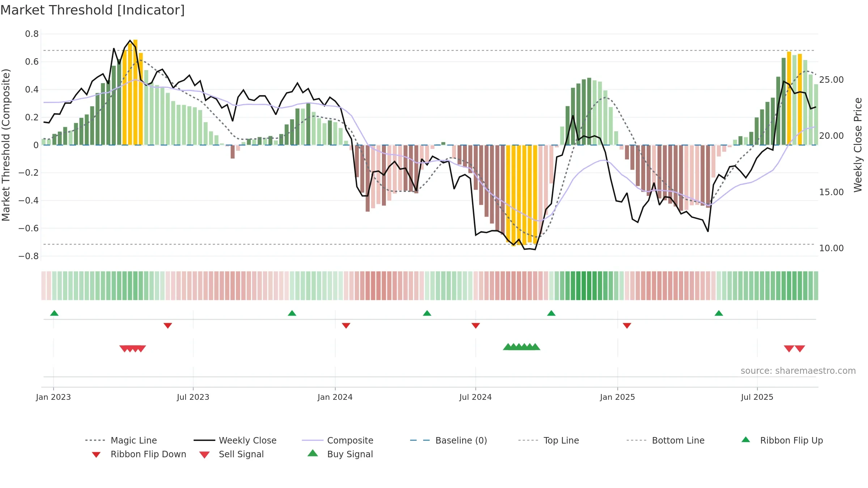Click the −0.8 left-axis label
The image size is (868, 488).
29,256
